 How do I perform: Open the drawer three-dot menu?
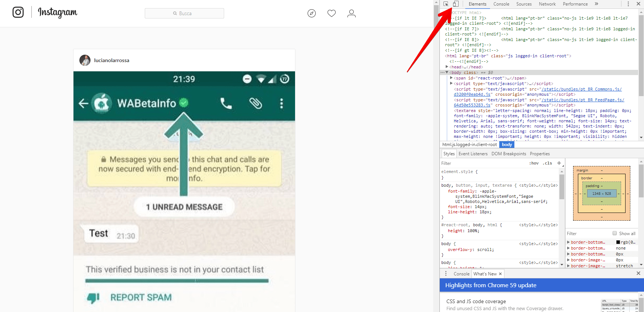pos(446,274)
